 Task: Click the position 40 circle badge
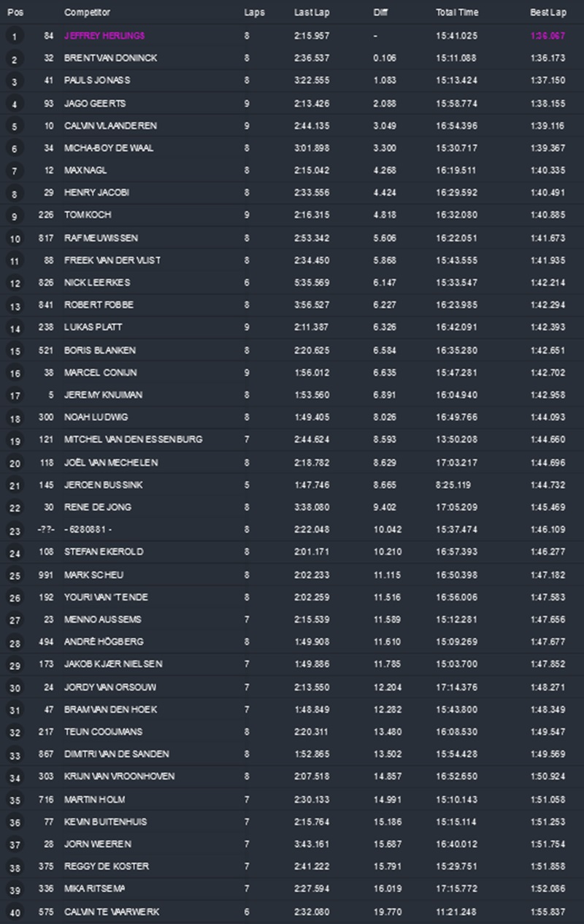click(x=15, y=912)
